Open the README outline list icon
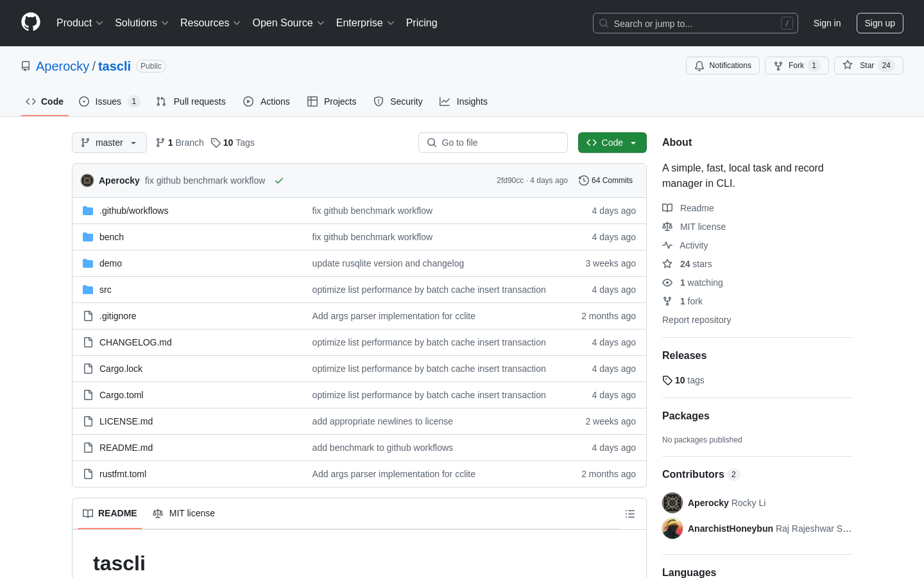The width and height of the screenshot is (924, 578). [630, 514]
